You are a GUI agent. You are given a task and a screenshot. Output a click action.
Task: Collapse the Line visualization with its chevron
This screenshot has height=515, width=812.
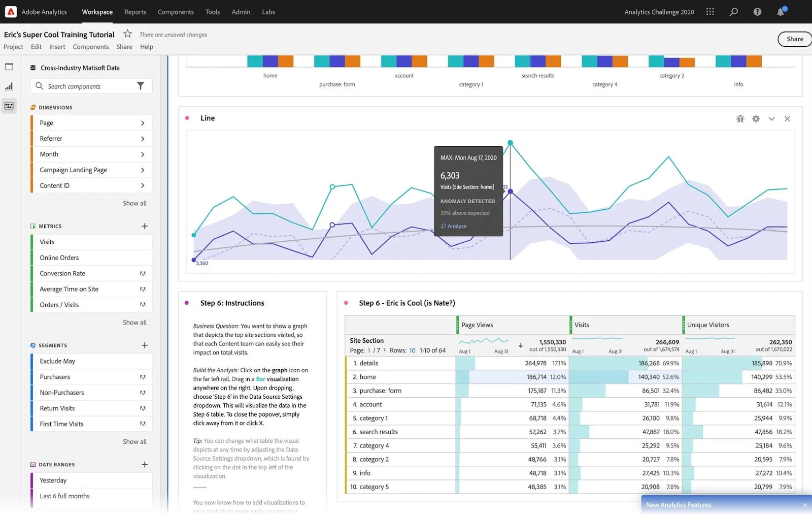click(x=771, y=118)
